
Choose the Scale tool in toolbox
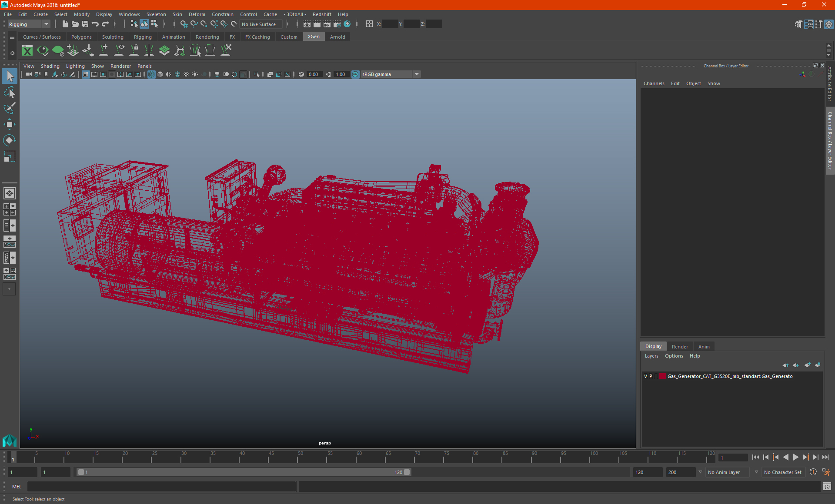tap(10, 156)
